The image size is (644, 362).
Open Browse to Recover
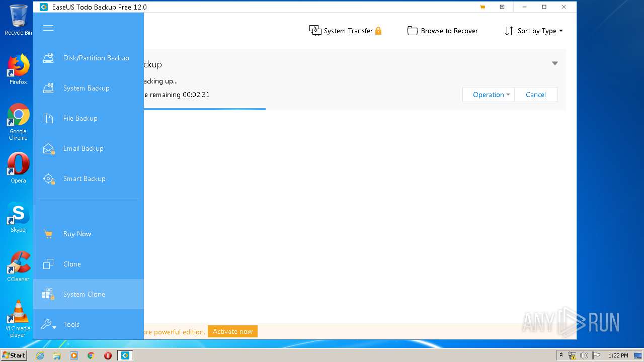[443, 31]
